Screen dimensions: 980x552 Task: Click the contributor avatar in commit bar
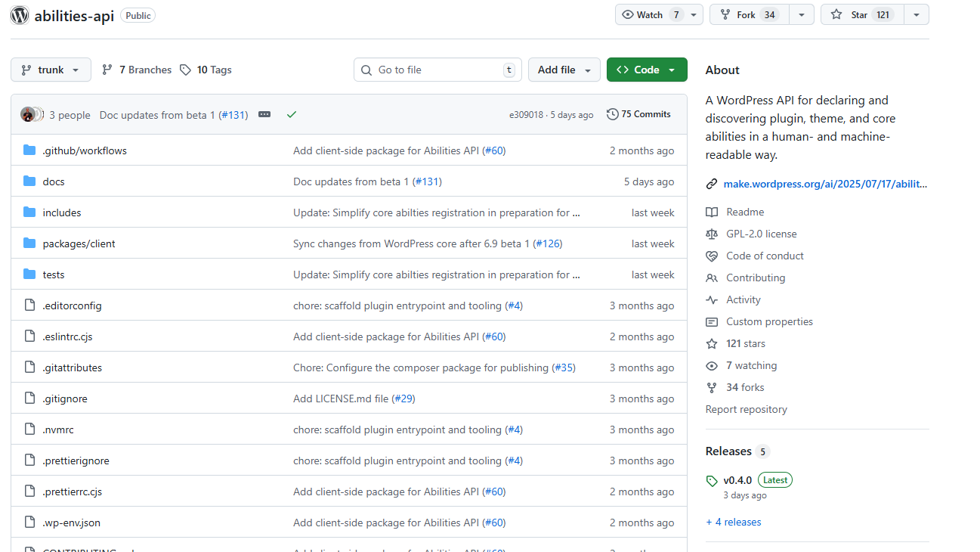point(28,115)
